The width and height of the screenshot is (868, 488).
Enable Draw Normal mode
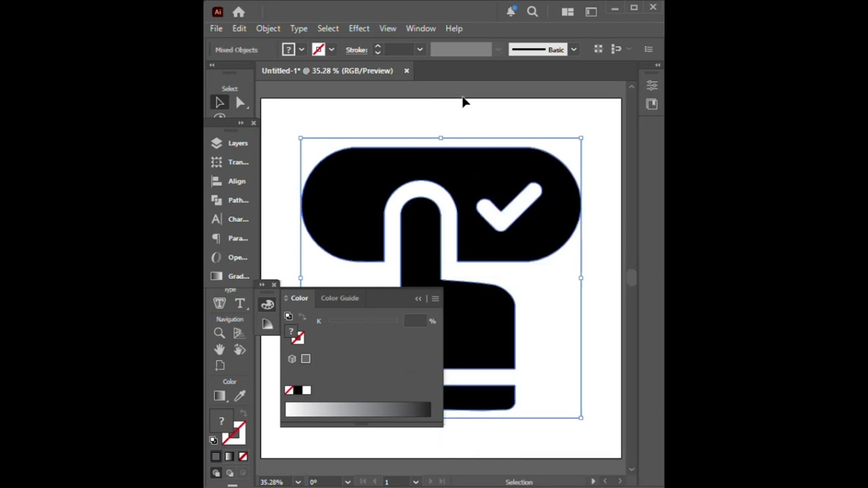[x=216, y=473]
